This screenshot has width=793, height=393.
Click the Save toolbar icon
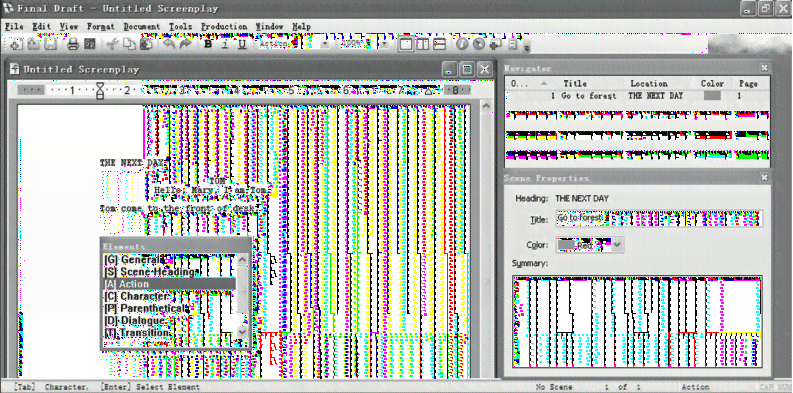tap(50, 45)
